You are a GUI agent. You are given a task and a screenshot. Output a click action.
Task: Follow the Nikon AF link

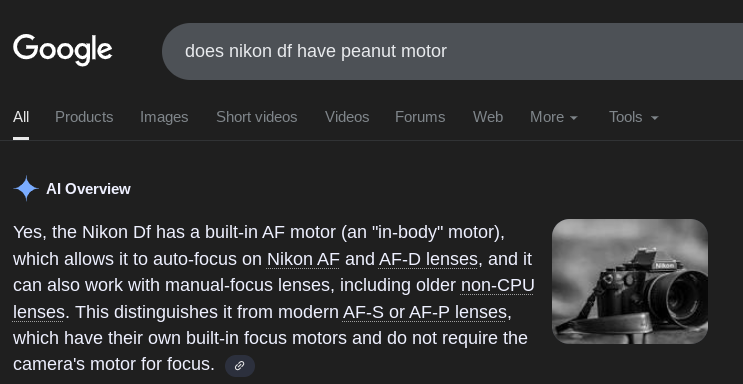click(x=303, y=259)
